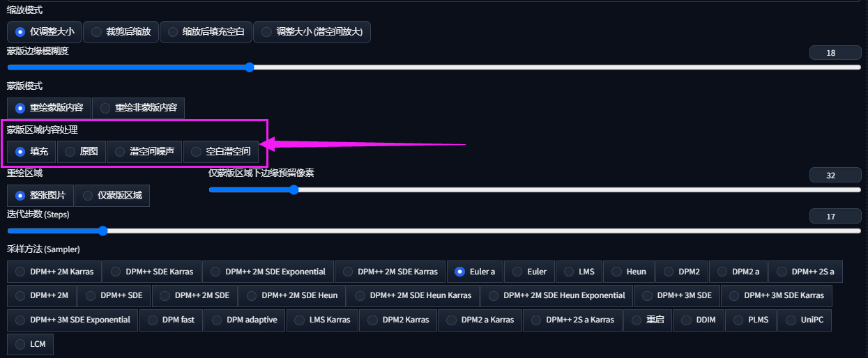Choose 调整大小 (潜空间放大) option
Viewport: 868px width, 358px height.
point(312,32)
